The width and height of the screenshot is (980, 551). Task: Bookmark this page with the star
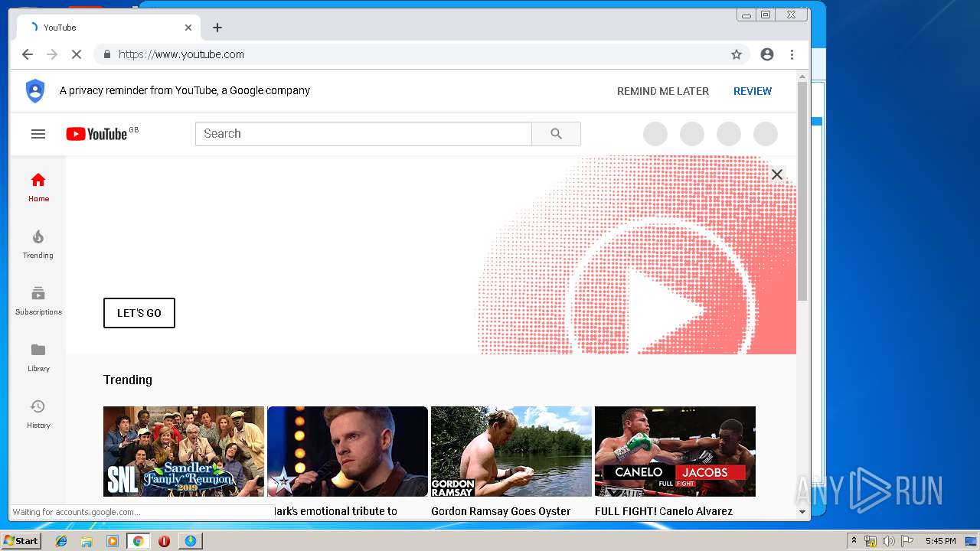tap(737, 54)
